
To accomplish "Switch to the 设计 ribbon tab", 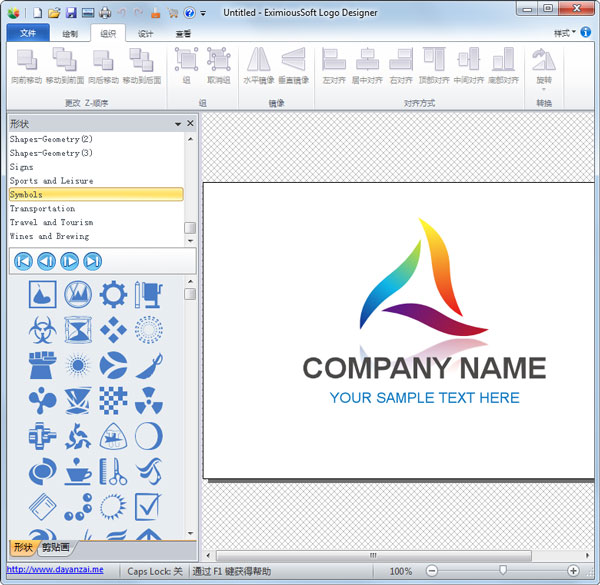I will pos(145,34).
